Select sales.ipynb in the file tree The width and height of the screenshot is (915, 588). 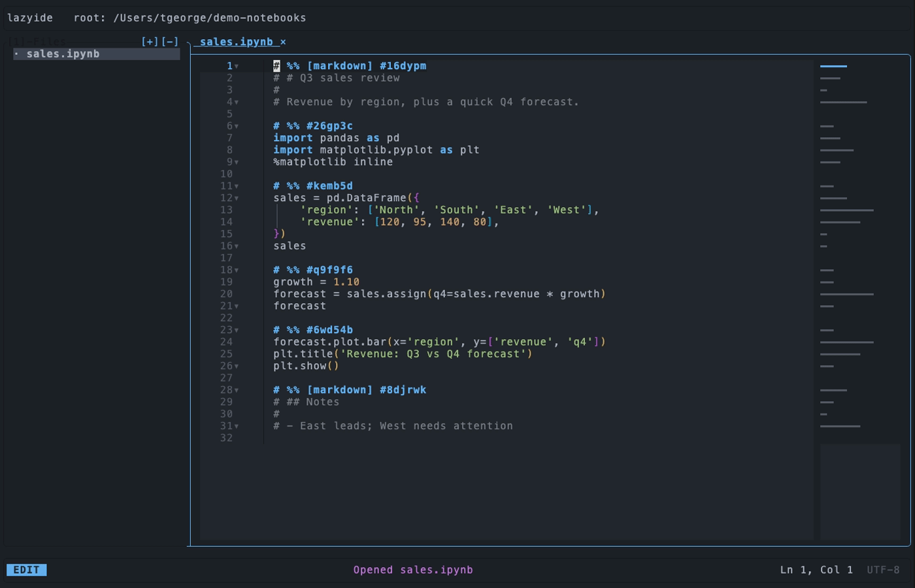(x=97, y=54)
